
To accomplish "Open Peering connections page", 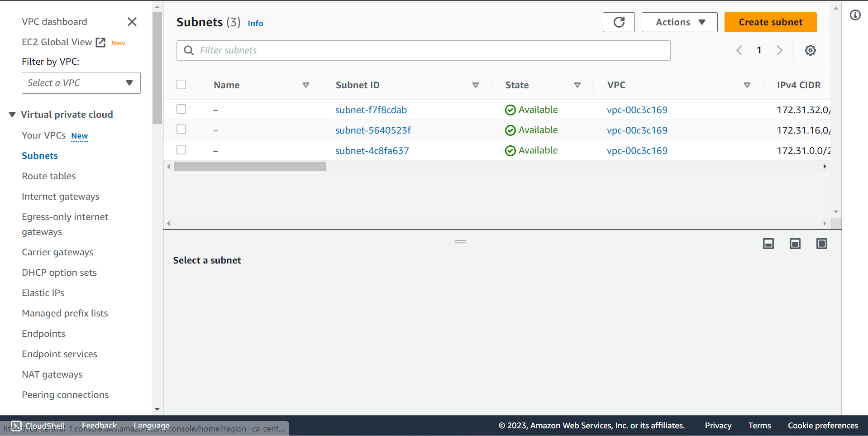I will point(65,395).
